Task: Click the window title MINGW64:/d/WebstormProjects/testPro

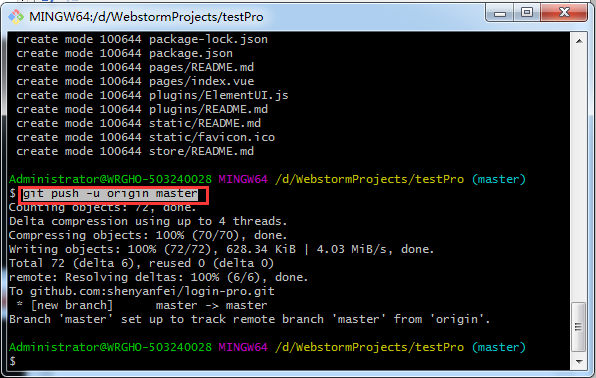Action: [146, 17]
